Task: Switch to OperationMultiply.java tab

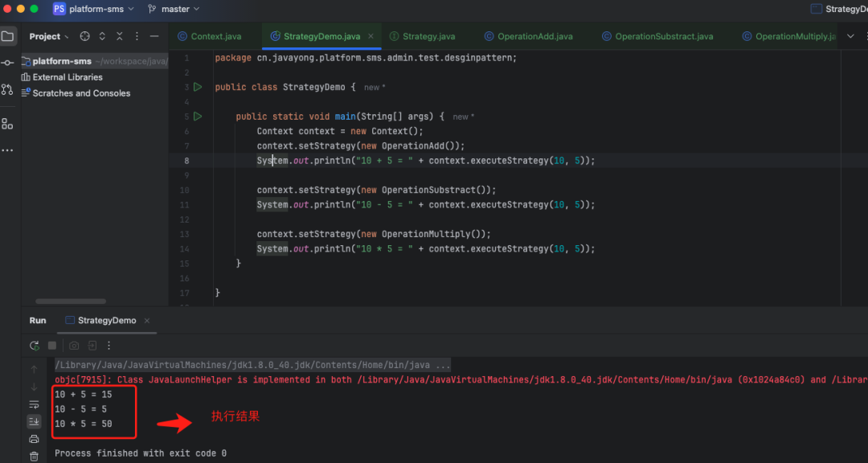Action: pos(789,36)
